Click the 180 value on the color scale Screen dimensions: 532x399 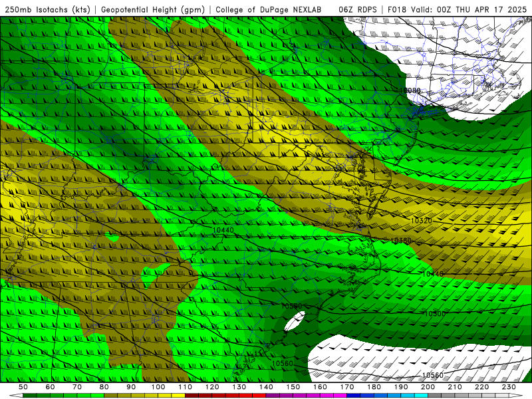click(374, 387)
